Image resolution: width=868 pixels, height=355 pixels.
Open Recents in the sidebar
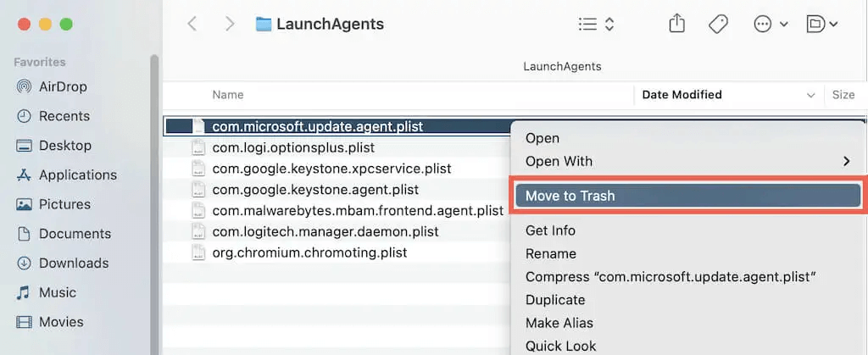click(x=64, y=116)
